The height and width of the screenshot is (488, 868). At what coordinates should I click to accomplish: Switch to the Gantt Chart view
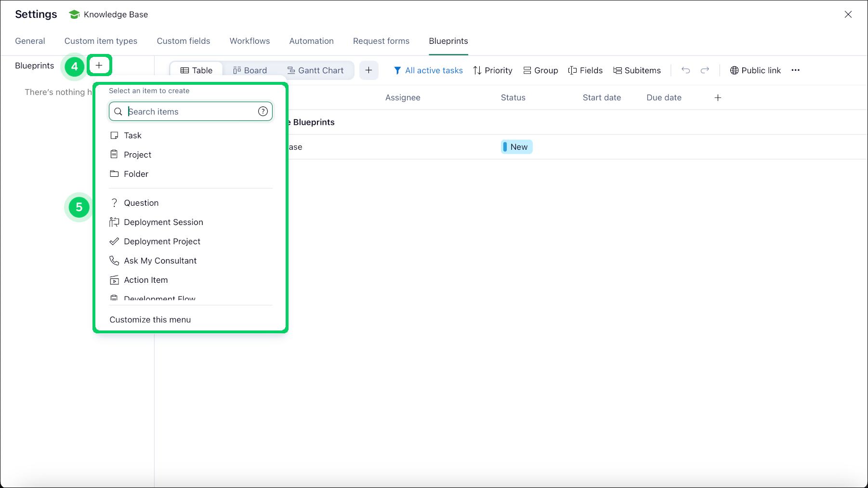point(316,70)
